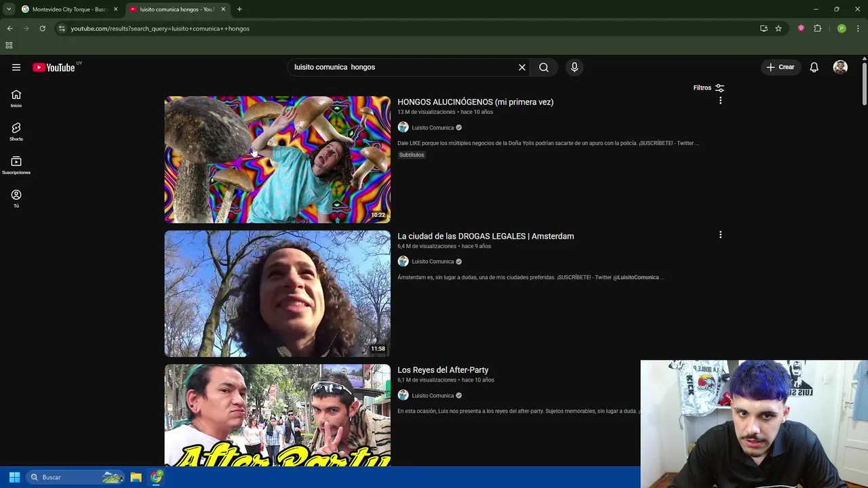Play the mushrooms psychedelic thumbnail video
This screenshot has width=868, height=488.
tap(277, 159)
